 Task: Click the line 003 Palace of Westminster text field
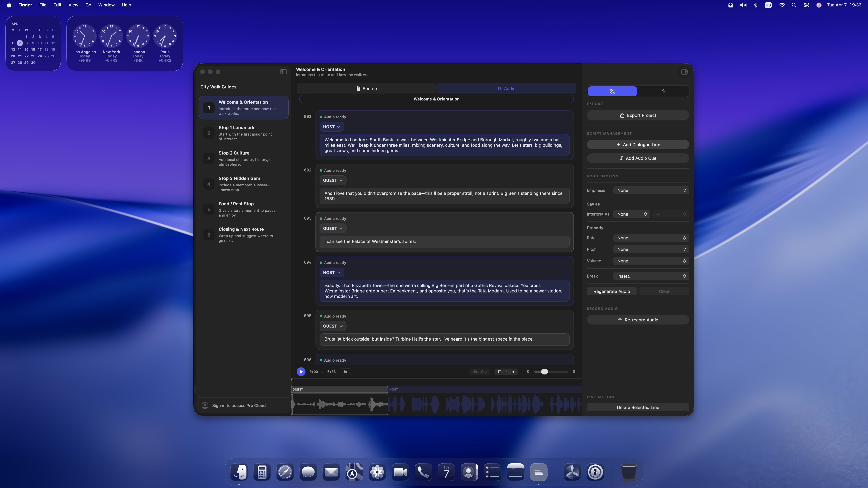pos(445,241)
